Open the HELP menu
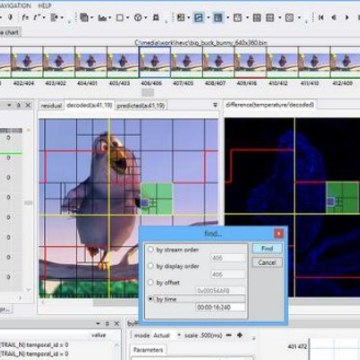 pyautogui.click(x=45, y=6)
